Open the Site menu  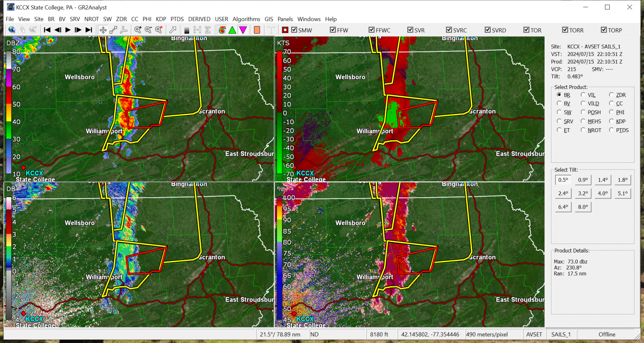[x=39, y=19]
